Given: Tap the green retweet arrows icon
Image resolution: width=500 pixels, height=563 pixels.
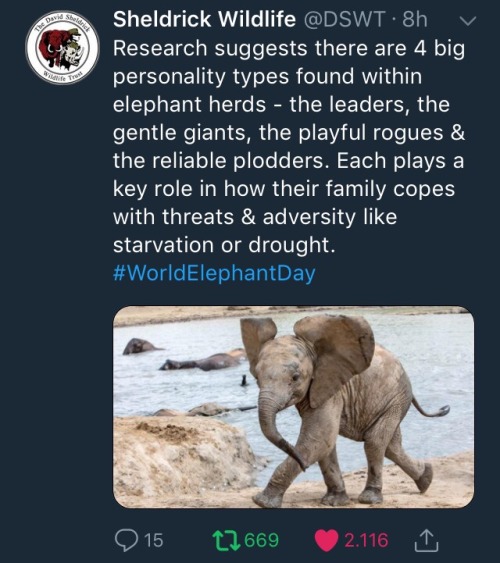Looking at the screenshot, I should (x=226, y=540).
